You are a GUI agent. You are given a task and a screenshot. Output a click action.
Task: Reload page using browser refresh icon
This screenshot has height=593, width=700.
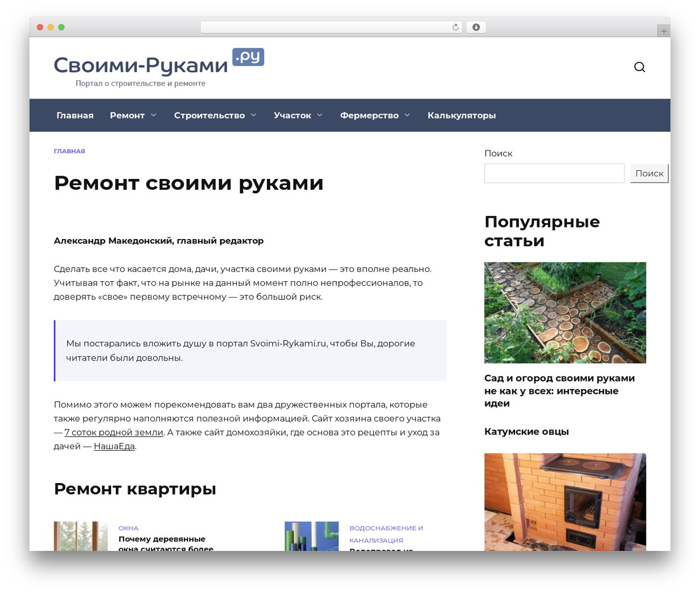(x=456, y=27)
